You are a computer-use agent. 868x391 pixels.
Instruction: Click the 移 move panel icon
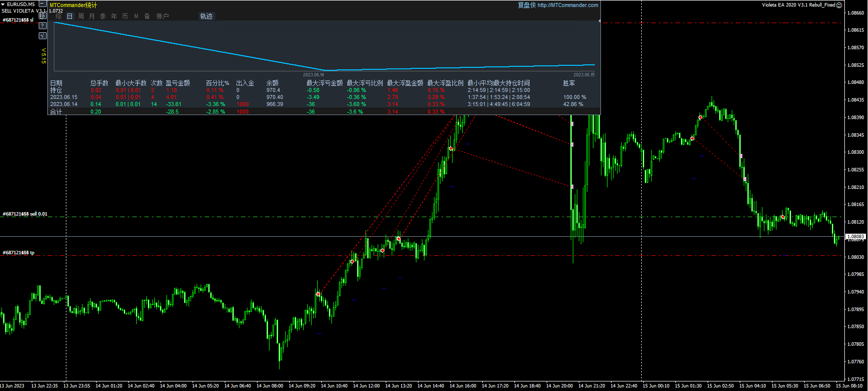pos(43,16)
